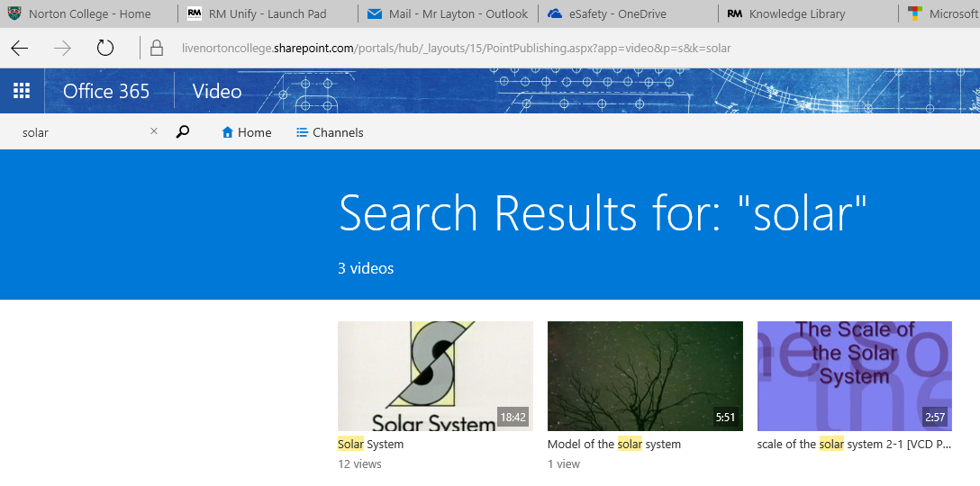This screenshot has height=486, width=980.
Task: Click the padlock site security icon
Action: coord(157,49)
